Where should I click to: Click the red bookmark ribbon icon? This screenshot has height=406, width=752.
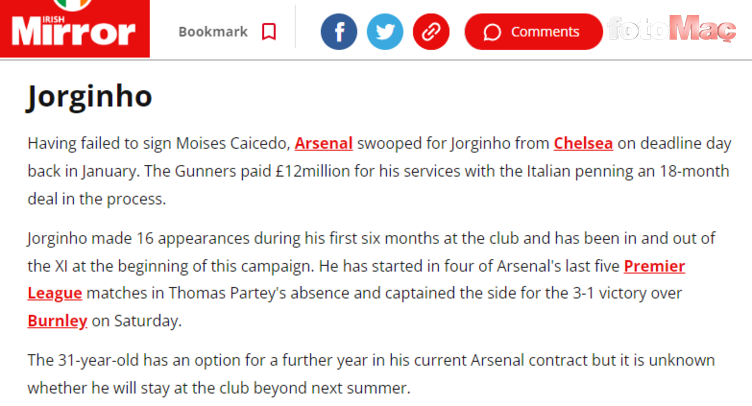268,32
